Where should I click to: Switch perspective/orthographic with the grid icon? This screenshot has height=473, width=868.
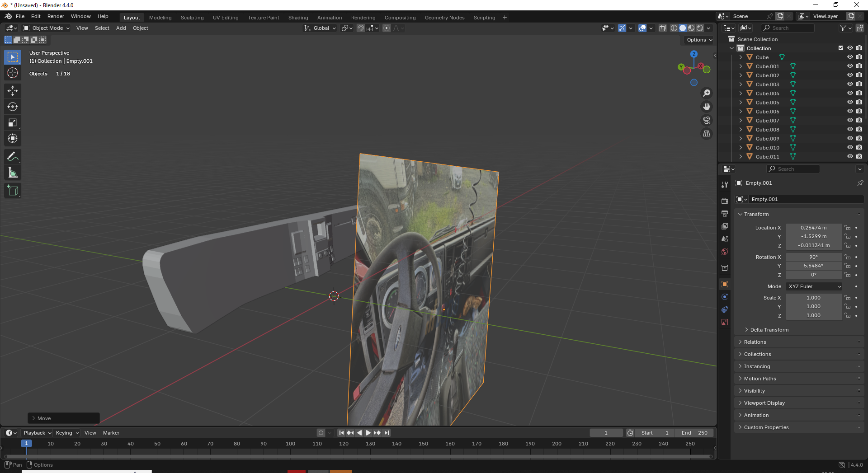pos(706,134)
